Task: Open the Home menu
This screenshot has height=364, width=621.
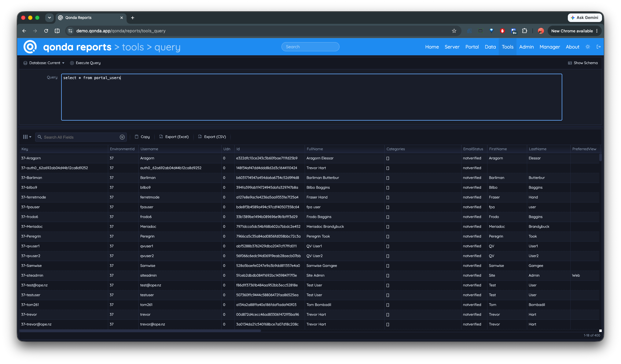Action: pos(432,47)
